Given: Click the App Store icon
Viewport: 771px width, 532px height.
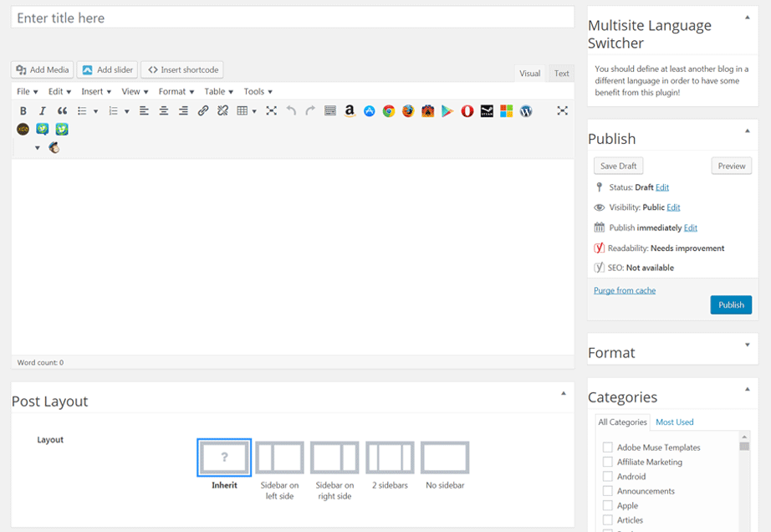Looking at the screenshot, I should coord(370,111).
